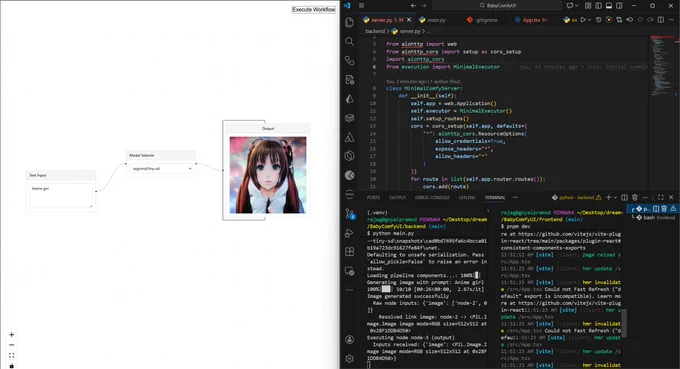Open the Model Selector dropdown

[x=161, y=169]
